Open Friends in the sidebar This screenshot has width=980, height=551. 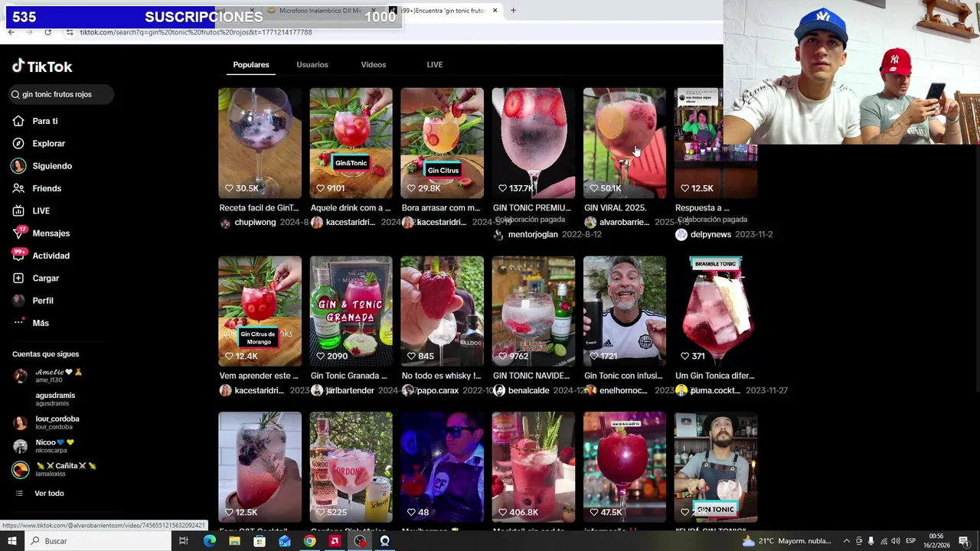(46, 188)
